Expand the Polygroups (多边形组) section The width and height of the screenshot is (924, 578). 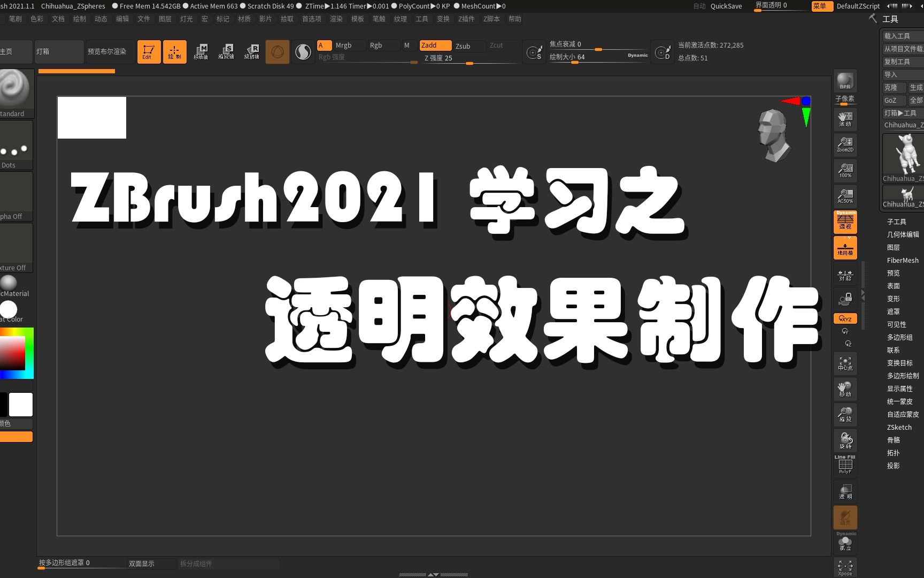point(899,337)
